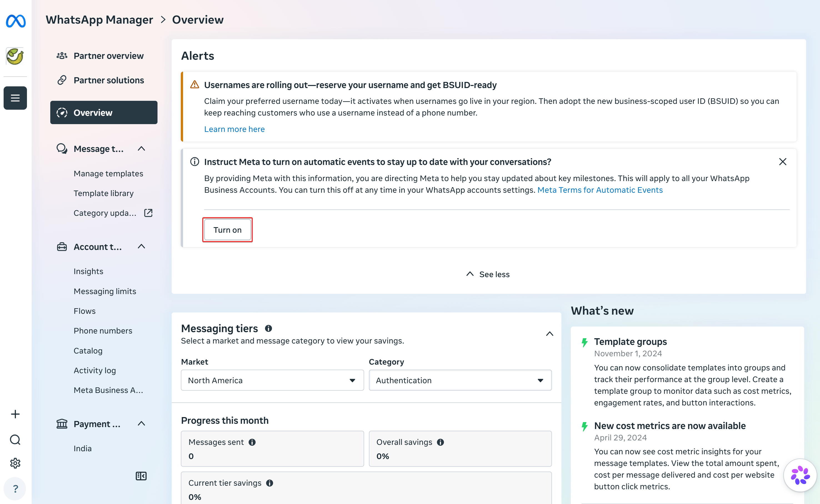
Task: Open India payment item
Action: (x=83, y=448)
